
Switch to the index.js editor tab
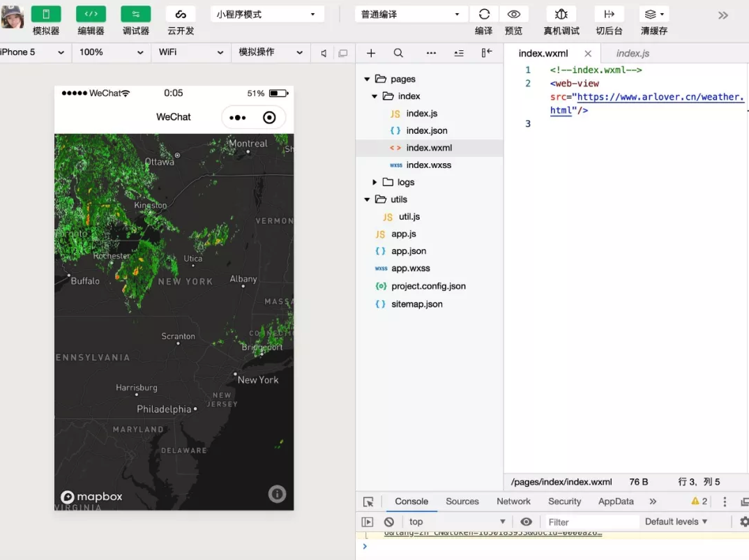(633, 53)
